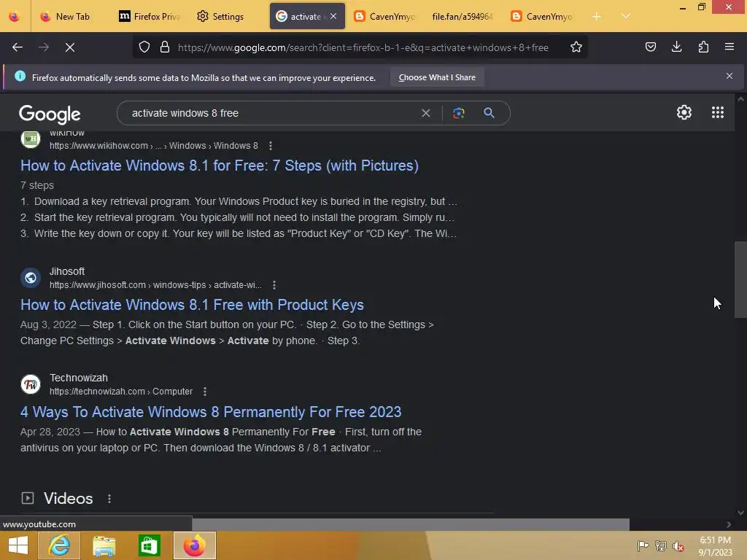The height and width of the screenshot is (560, 747).
Task: Switch to the file.fan tab
Action: (462, 16)
